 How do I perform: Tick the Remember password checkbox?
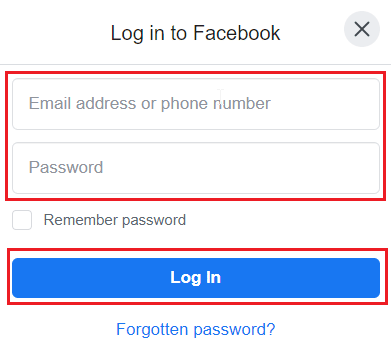[22, 220]
